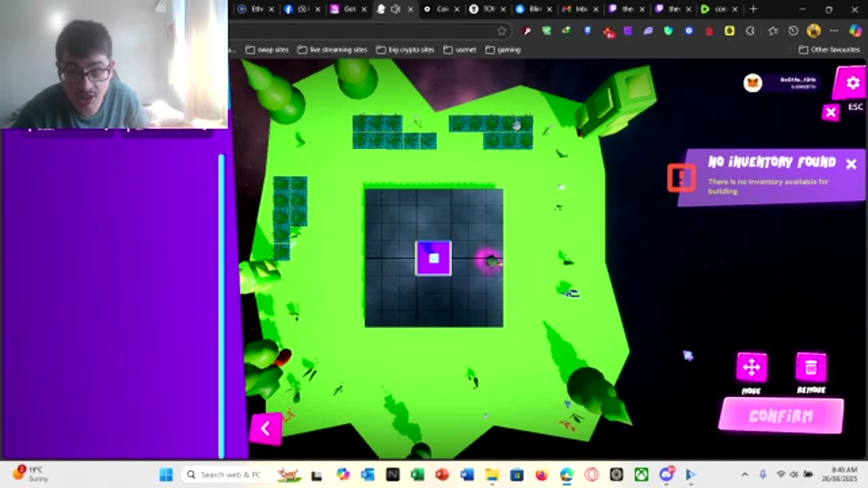Open PowerPoint from the taskbar
Screen dimensions: 868x488
pos(442,474)
